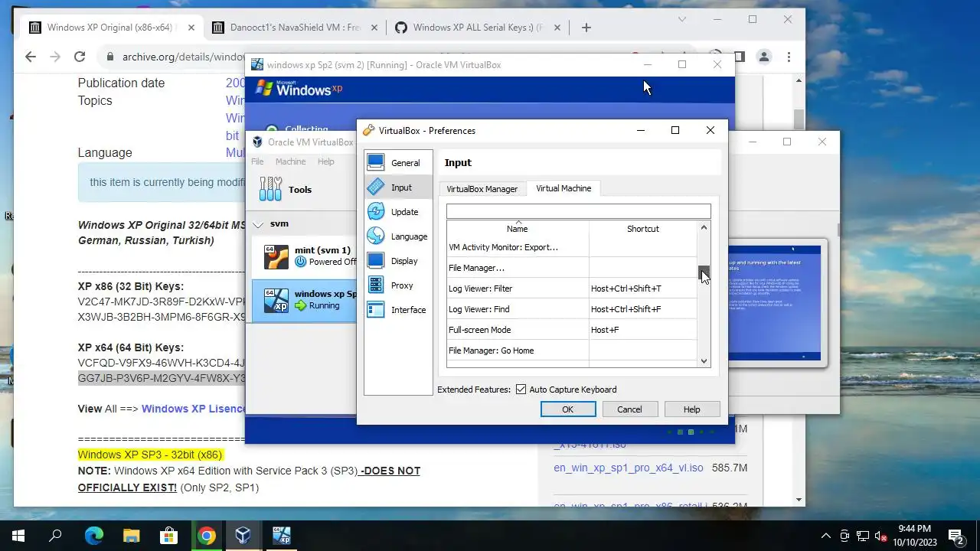This screenshot has height=551, width=980.
Task: Switch to Windows XP Original Chrome tab
Action: 112,28
